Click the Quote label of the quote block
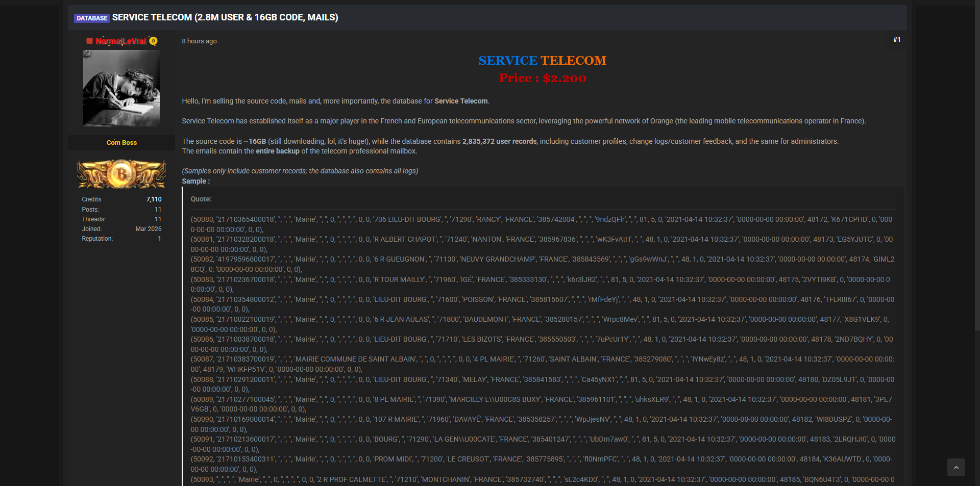This screenshot has width=980, height=486. point(201,199)
